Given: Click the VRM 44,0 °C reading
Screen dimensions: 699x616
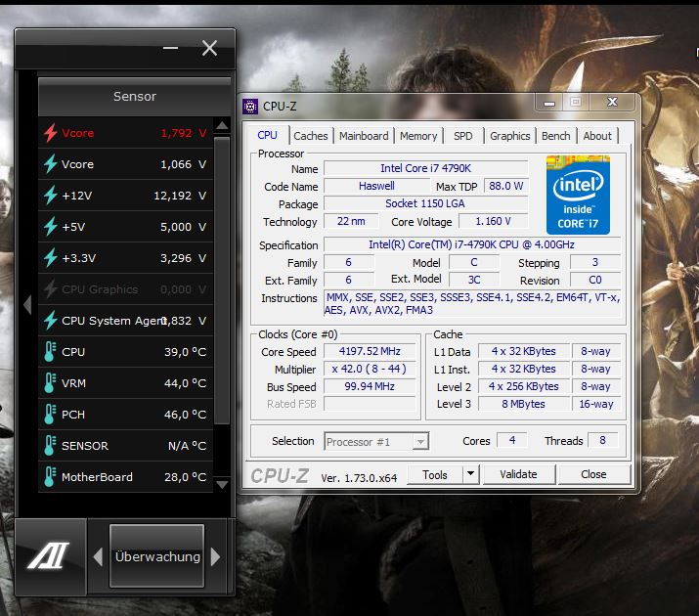Looking at the screenshot, I should 185,383.
